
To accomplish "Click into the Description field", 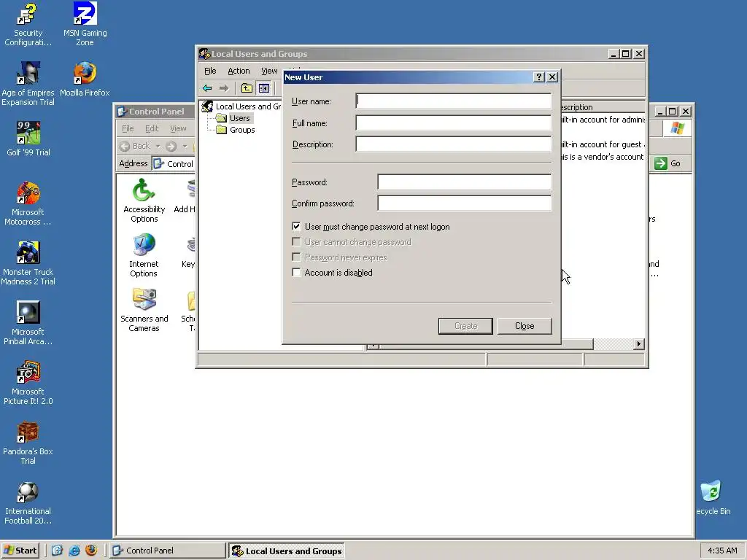I will (x=454, y=144).
